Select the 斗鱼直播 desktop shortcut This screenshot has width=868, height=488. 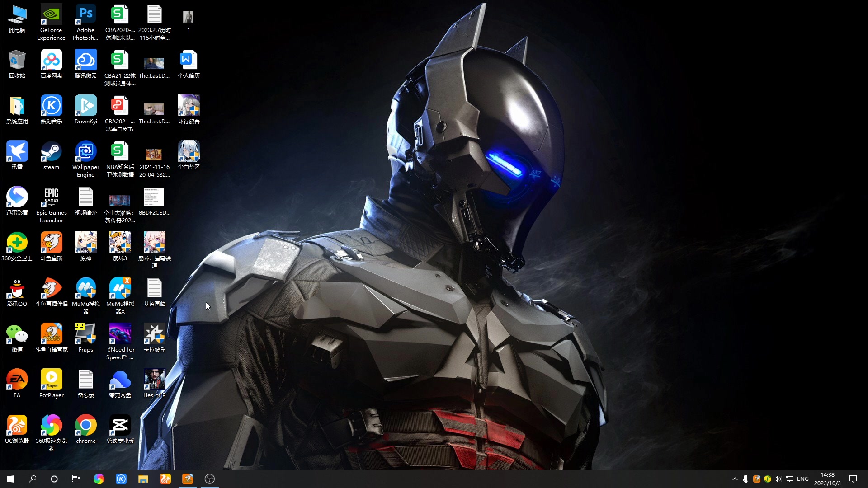pos(52,247)
